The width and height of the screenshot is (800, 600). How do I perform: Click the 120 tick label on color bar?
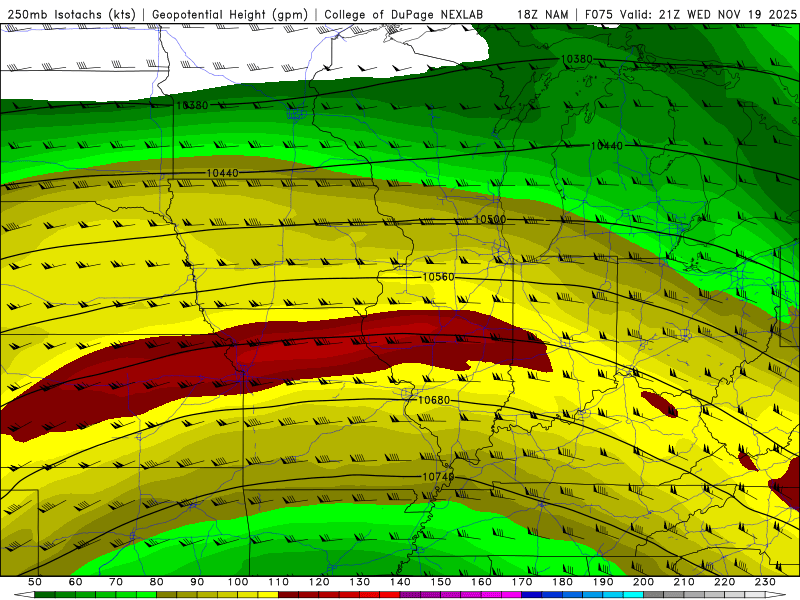click(x=319, y=582)
